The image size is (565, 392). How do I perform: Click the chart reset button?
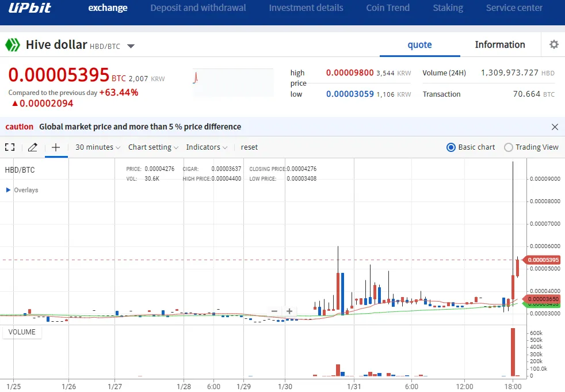tap(249, 147)
